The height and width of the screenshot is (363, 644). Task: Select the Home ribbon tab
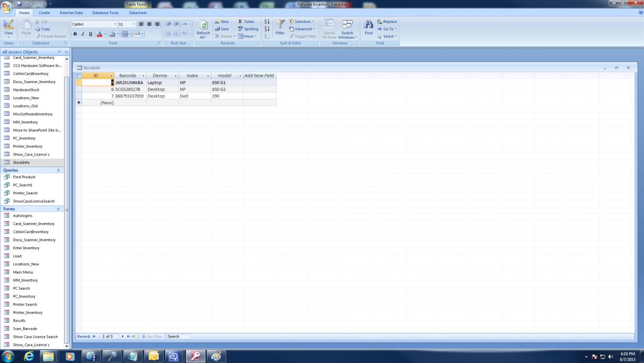click(24, 13)
